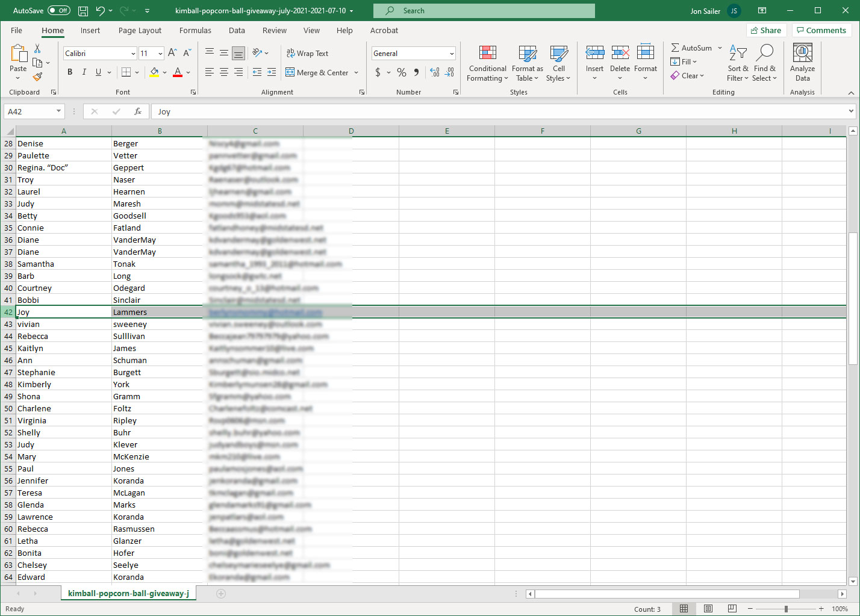Open Conditional Formatting menu
The height and width of the screenshot is (616, 860).
pyautogui.click(x=487, y=63)
